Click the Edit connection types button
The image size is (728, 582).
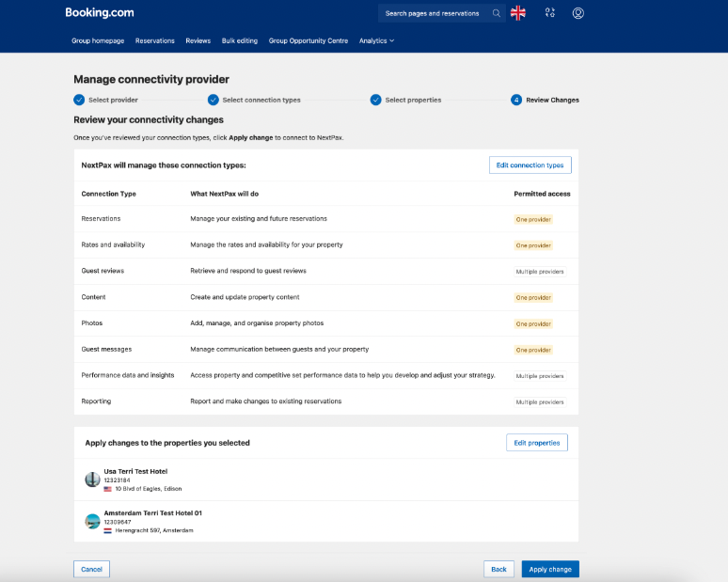pyautogui.click(x=530, y=165)
